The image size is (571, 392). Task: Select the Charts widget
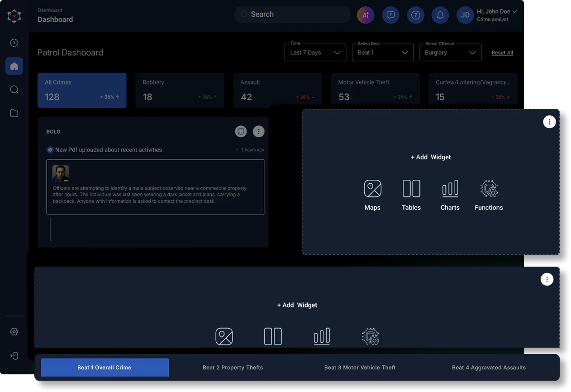(450, 189)
